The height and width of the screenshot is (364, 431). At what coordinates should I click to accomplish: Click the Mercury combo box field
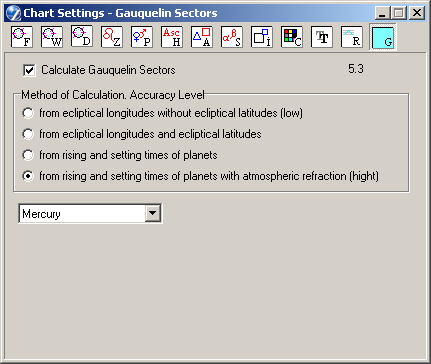click(90, 214)
